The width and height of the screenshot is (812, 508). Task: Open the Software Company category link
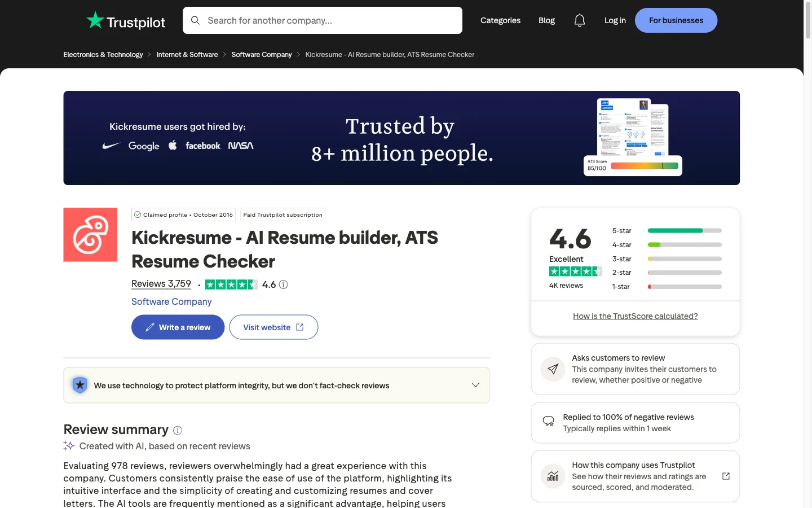pyautogui.click(x=171, y=301)
